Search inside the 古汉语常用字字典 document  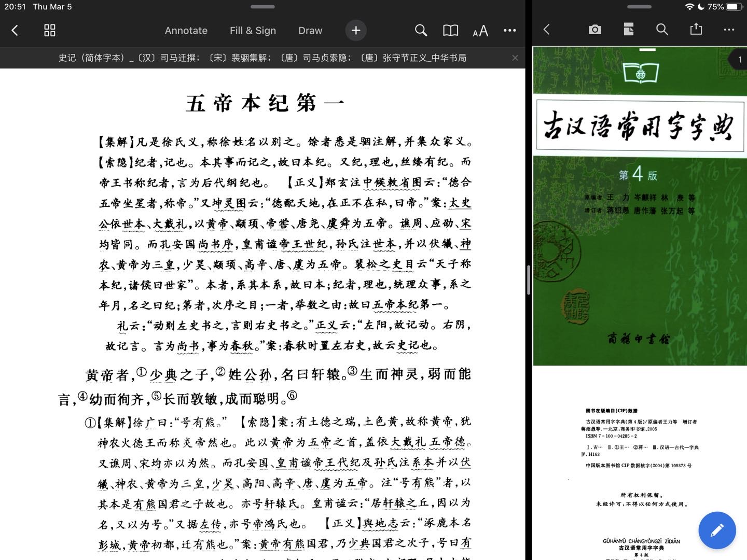[662, 30]
